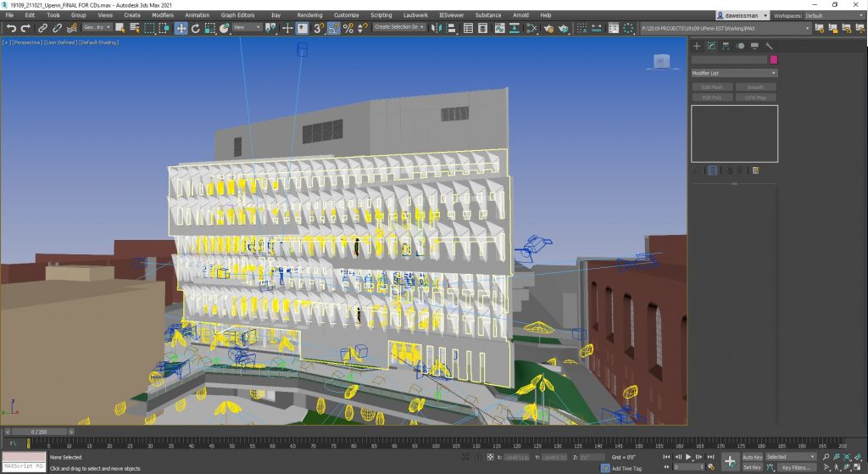Viewport: 868px width, 474px height.
Task: Click the pink object color swatch
Action: (773, 60)
